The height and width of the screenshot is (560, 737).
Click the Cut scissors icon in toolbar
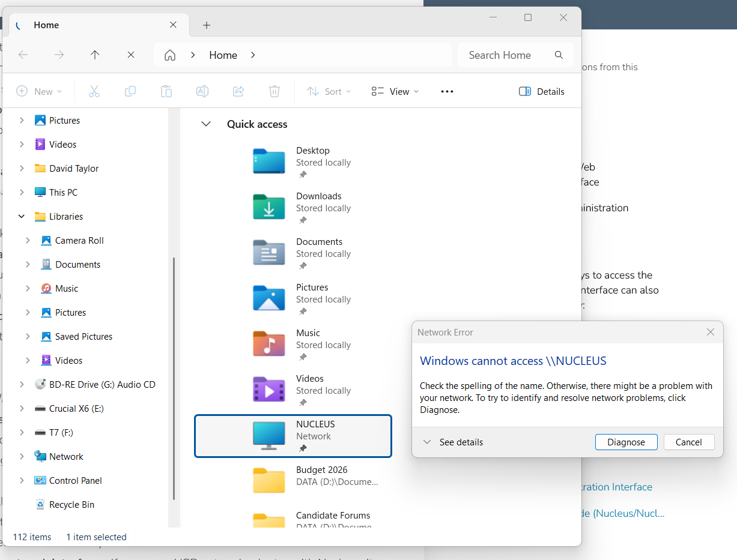click(x=94, y=91)
